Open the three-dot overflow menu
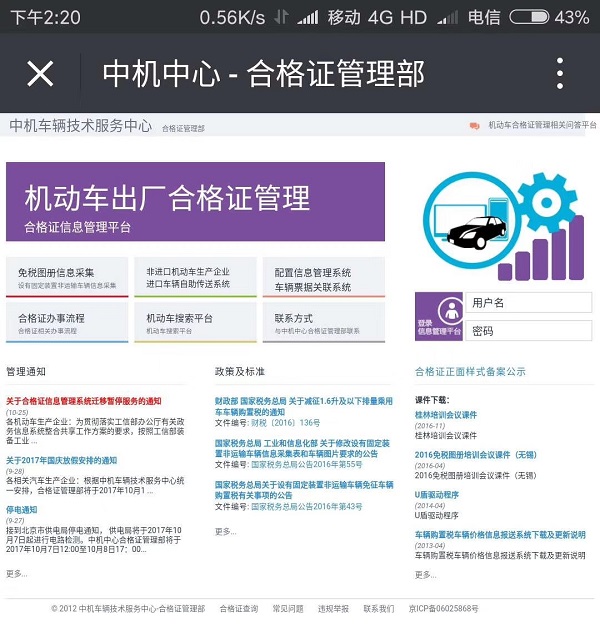The image size is (600, 628). [559, 73]
